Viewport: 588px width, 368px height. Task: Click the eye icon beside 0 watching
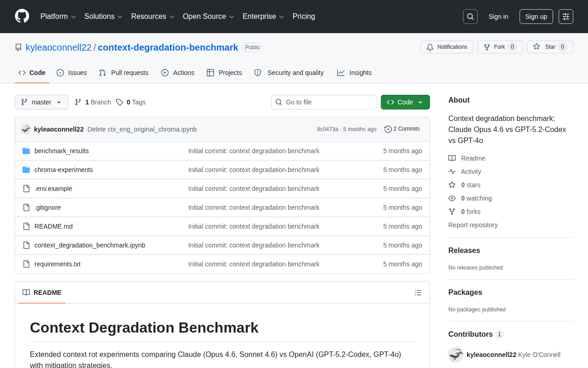(x=452, y=198)
